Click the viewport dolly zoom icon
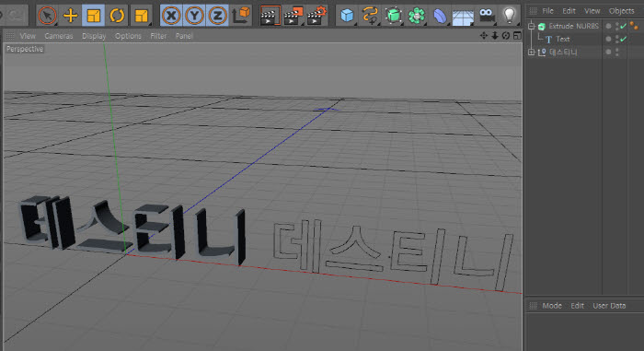 click(x=495, y=36)
